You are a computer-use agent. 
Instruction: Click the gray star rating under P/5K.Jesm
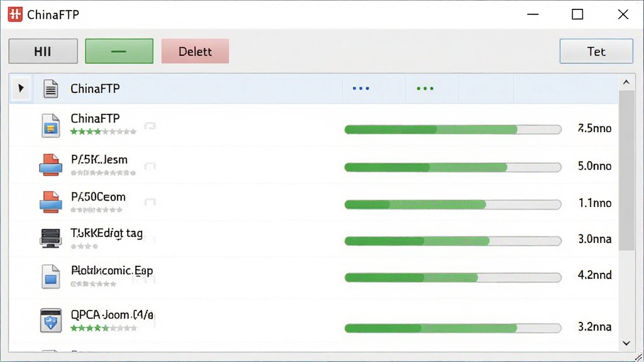(103, 173)
